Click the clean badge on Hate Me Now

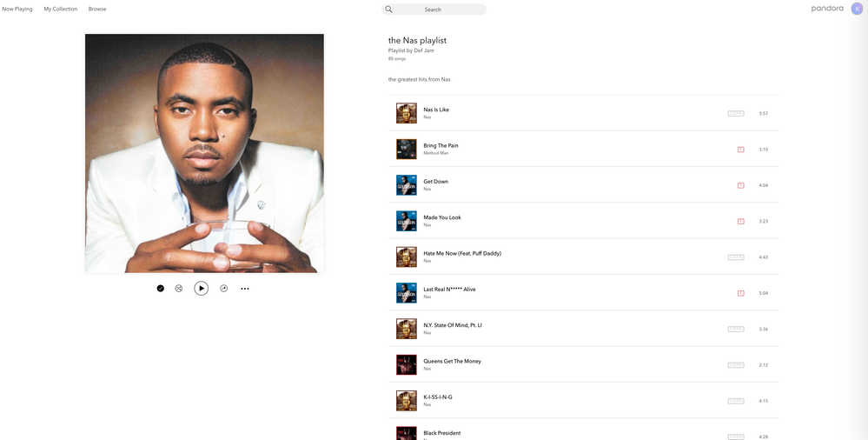[736, 257]
